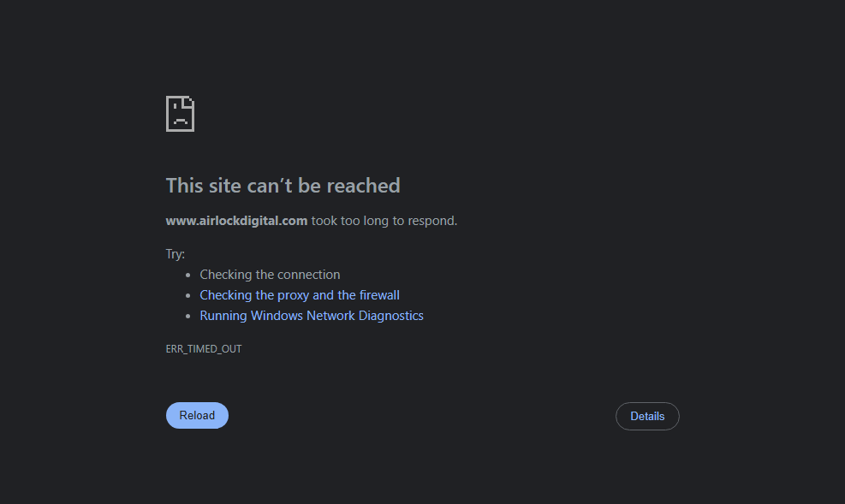
Task: Click the frowning face inside the page icon
Action: point(180,118)
